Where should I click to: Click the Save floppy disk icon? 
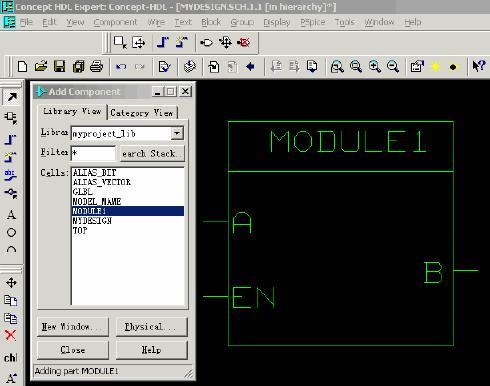[x=60, y=66]
